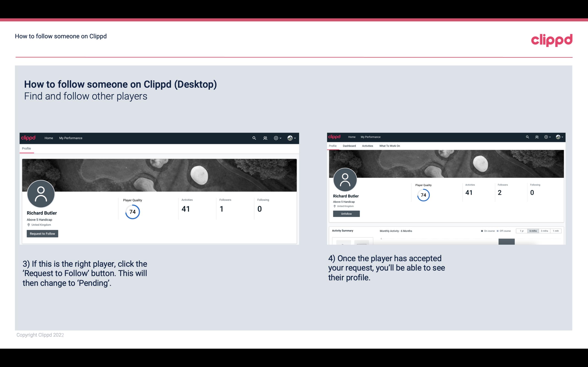The height and width of the screenshot is (367, 588).
Task: Select the 'Activities' tab on profile
Action: tap(367, 145)
